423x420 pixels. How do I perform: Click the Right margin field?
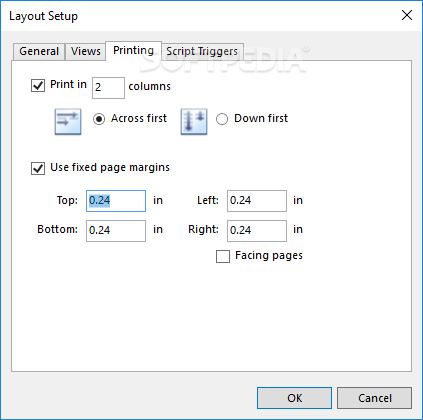click(257, 231)
